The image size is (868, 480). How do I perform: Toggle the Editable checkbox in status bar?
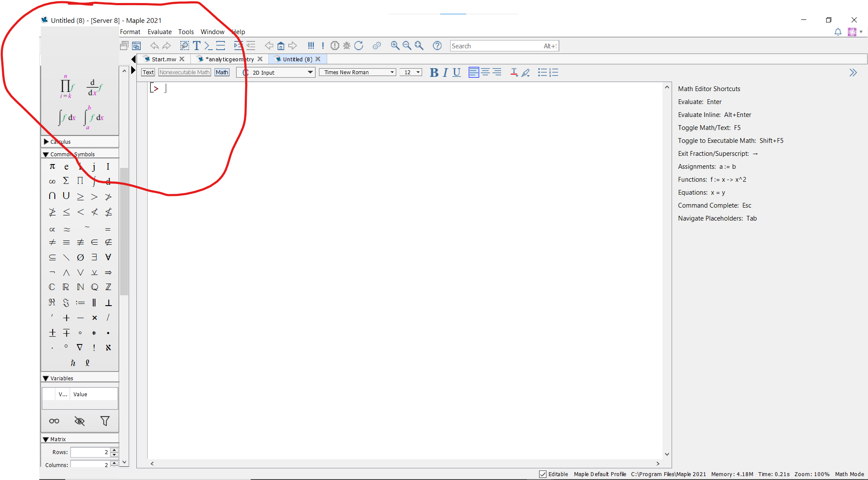(x=543, y=474)
